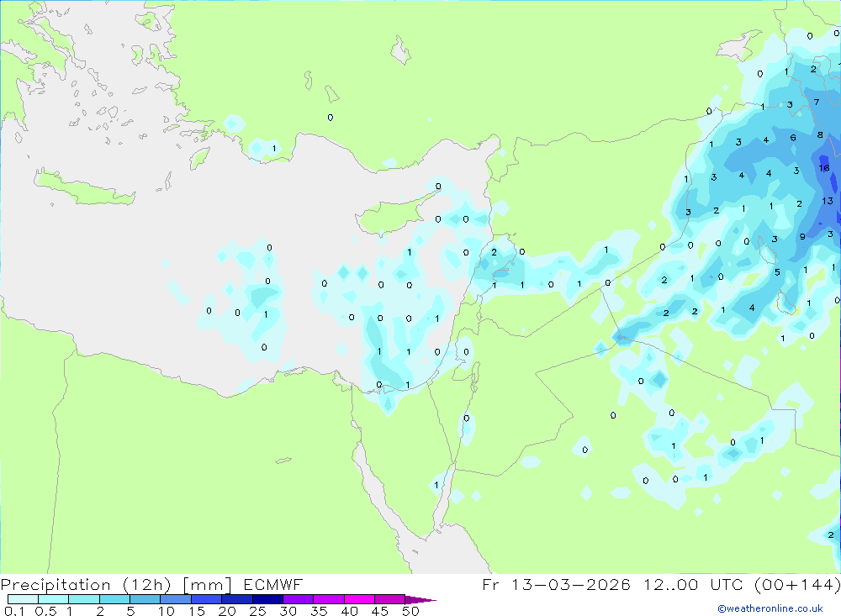This screenshot has width=841, height=616.
Task: Click the '7' precipitation value on the map
Action: click(x=817, y=102)
